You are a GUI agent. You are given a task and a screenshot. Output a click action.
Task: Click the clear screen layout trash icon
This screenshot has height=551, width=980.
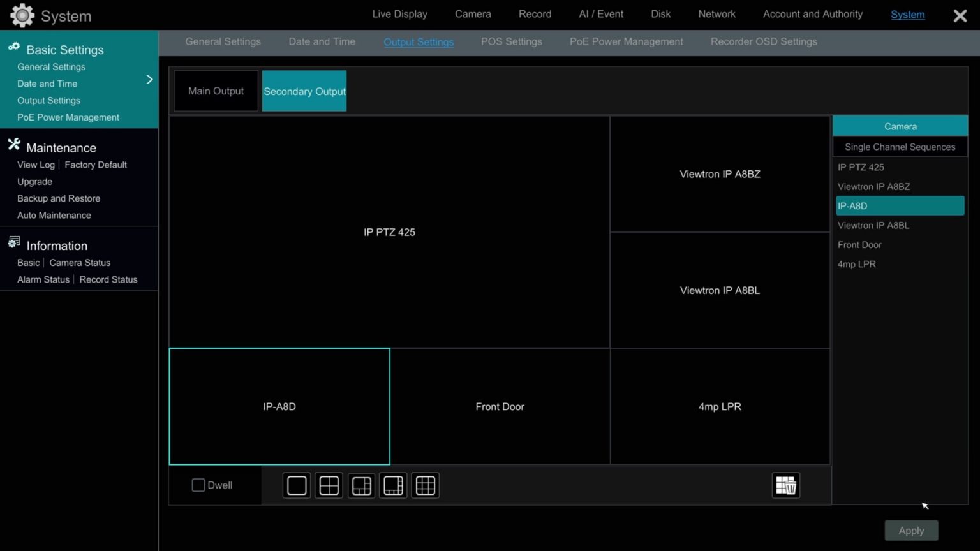pyautogui.click(x=785, y=485)
